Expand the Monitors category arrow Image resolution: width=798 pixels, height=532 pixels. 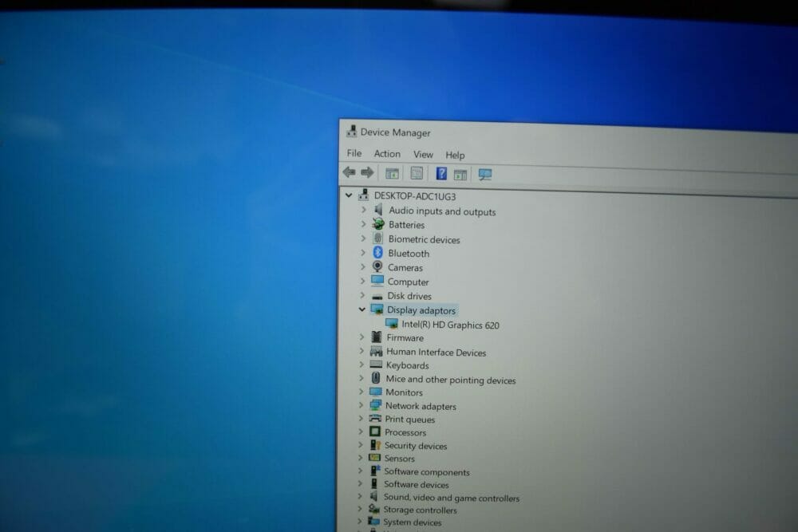tap(361, 392)
